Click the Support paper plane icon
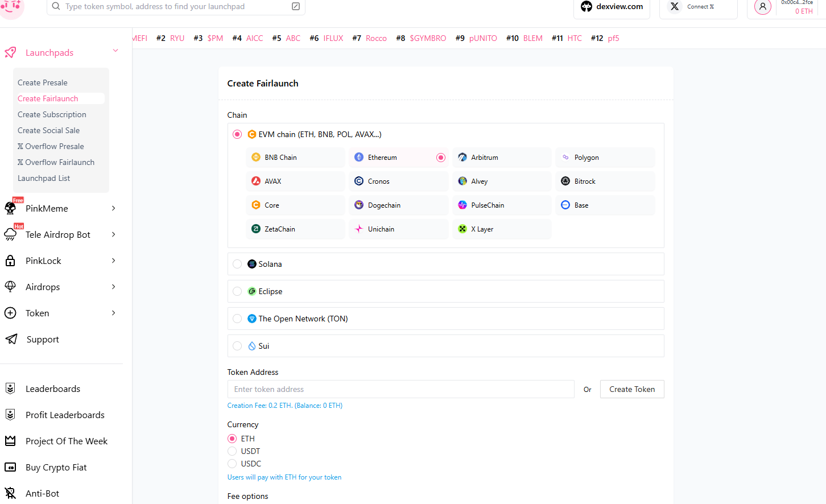 coord(11,339)
